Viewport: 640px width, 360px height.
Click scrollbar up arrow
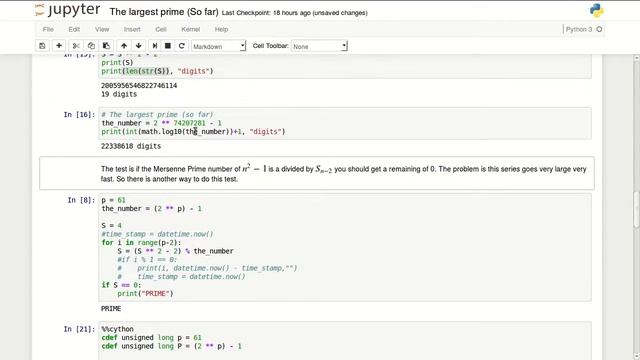[636, 58]
